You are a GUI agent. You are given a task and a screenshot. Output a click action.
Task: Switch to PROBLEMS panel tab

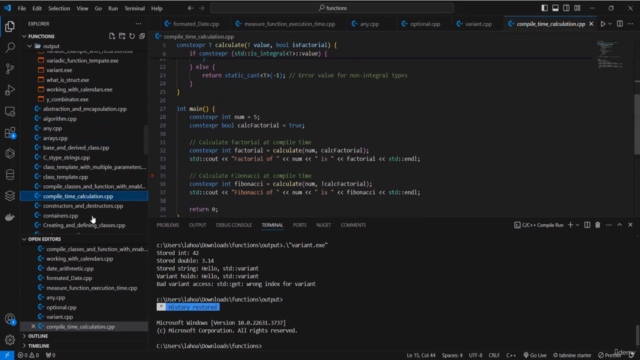168,225
